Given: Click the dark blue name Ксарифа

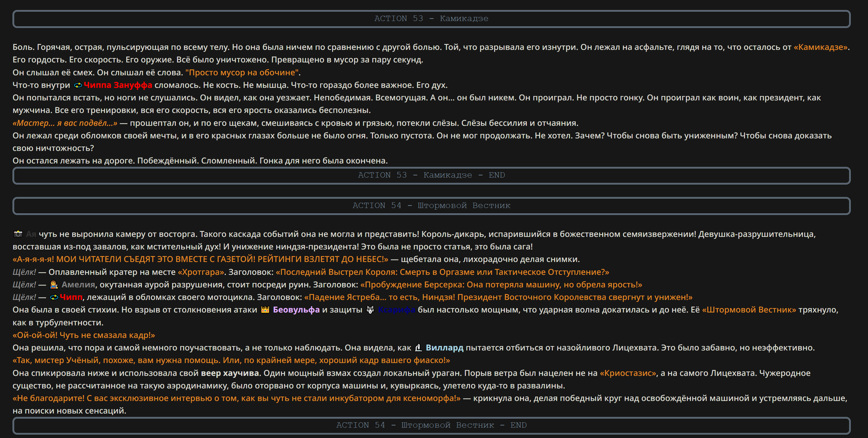Looking at the screenshot, I should pos(396,310).
